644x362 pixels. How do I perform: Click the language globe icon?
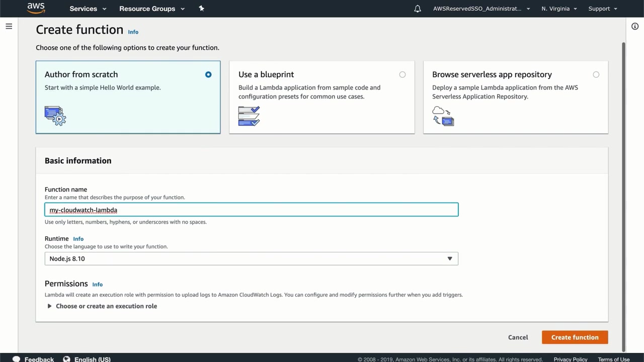pos(66,359)
